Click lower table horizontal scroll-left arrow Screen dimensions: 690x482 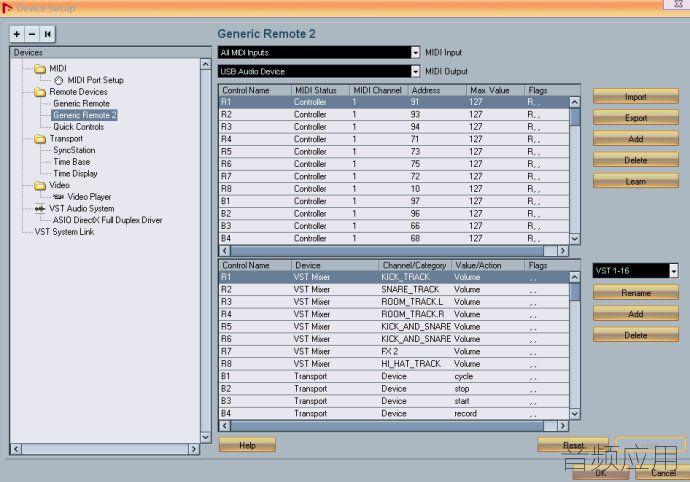[224, 426]
